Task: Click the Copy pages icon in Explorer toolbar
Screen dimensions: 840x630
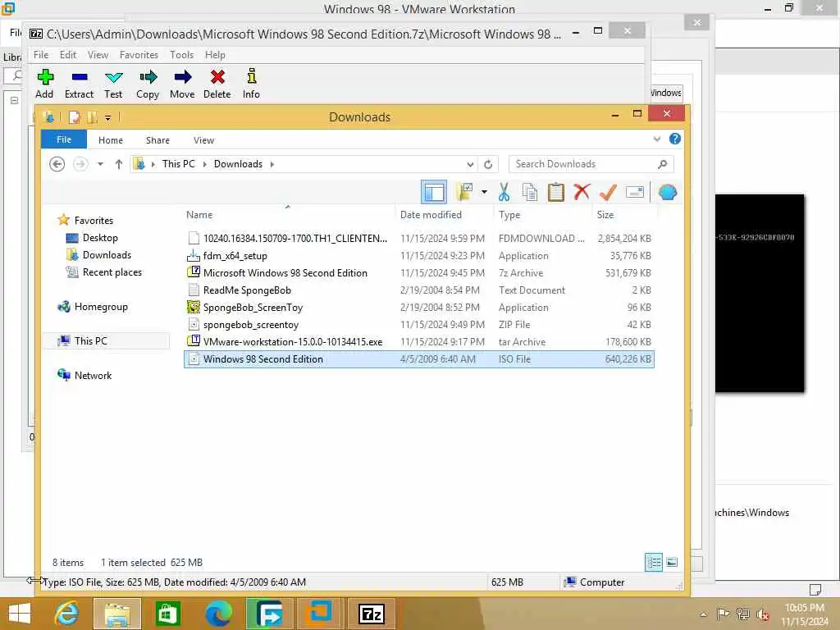Action: (530, 192)
